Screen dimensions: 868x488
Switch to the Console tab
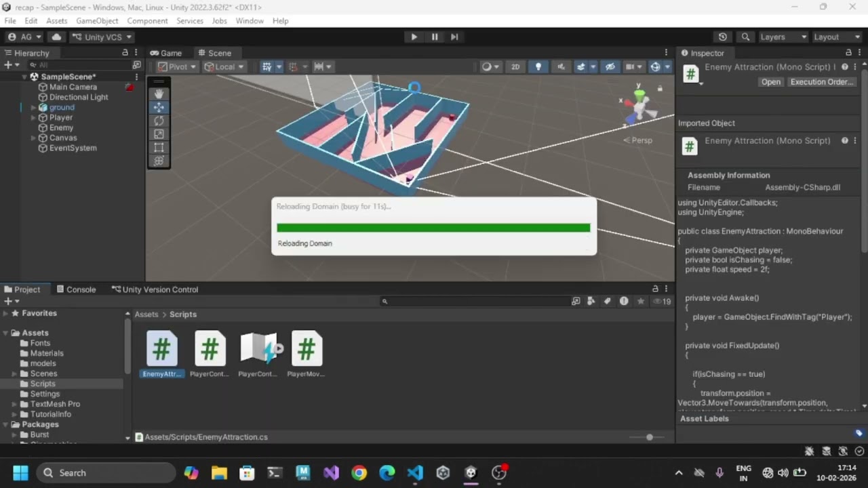(x=76, y=289)
